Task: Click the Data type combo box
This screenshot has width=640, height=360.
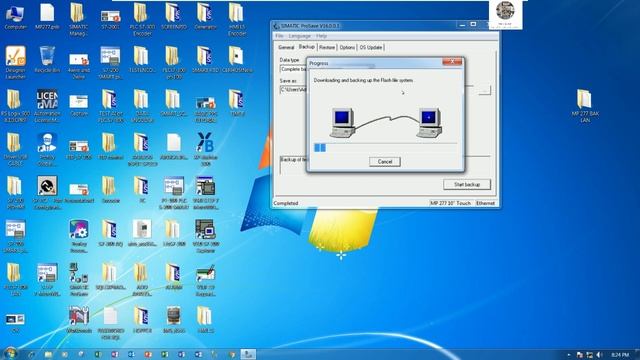Action: pos(293,69)
